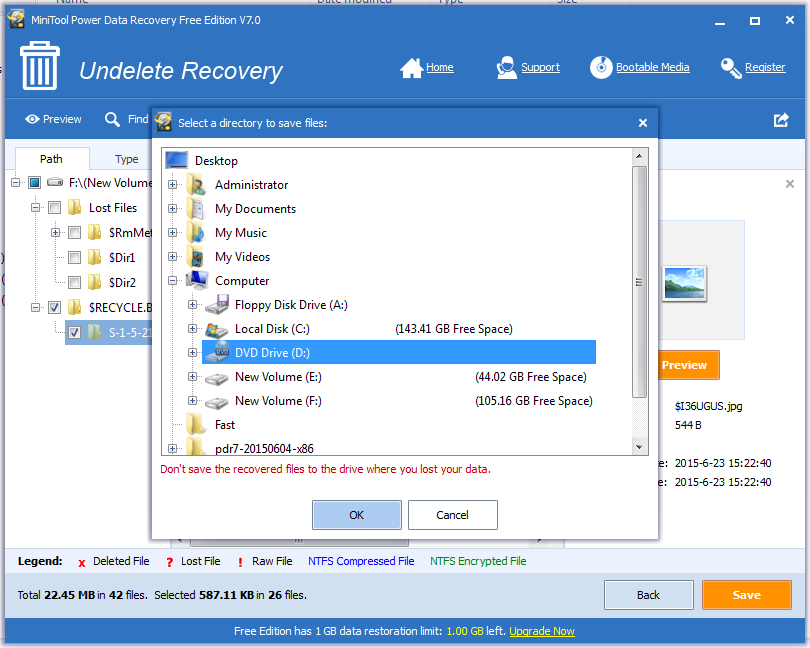Click the Administrator user folder icon
This screenshot has height=648, width=810.
(197, 184)
